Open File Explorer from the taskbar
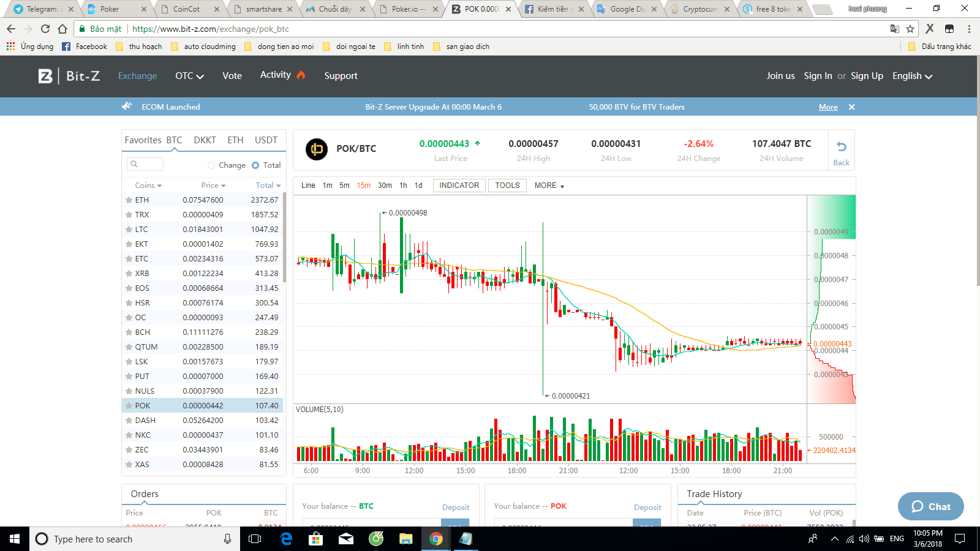 405,539
